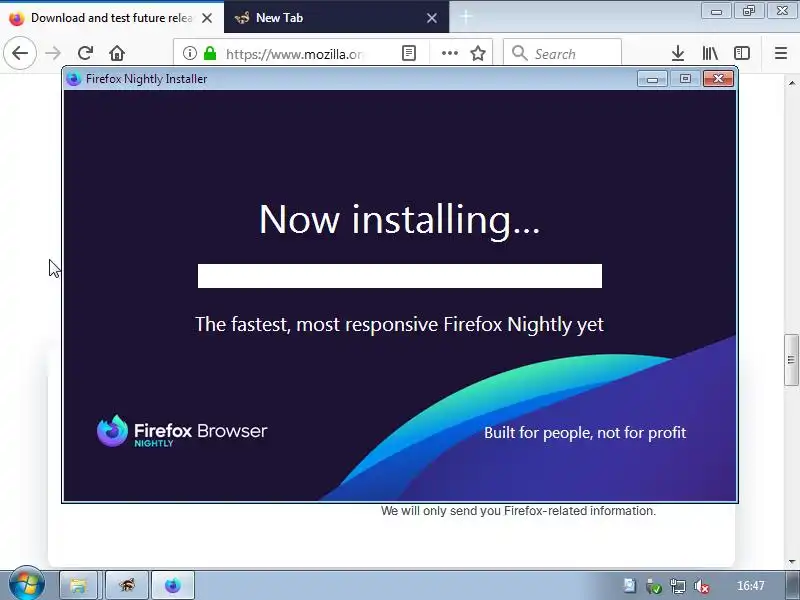The width and height of the screenshot is (800, 600).
Task: Click the mozilla.org URL field
Action: (x=293, y=54)
